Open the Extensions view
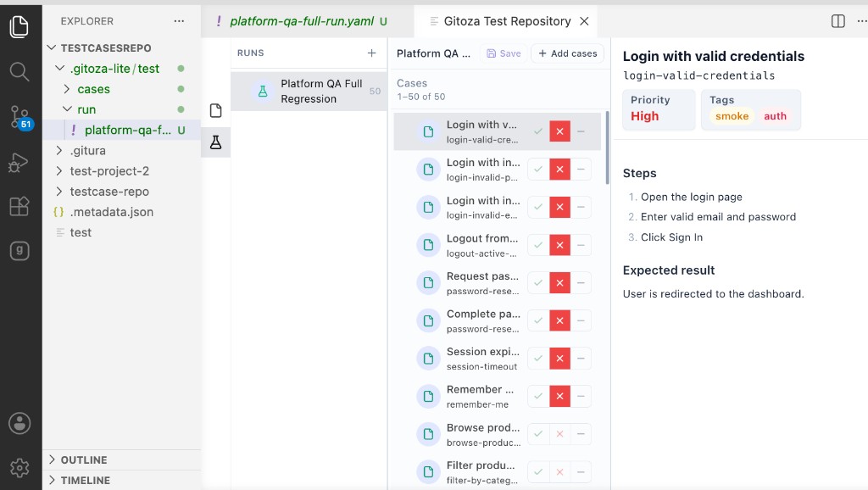 tap(19, 207)
